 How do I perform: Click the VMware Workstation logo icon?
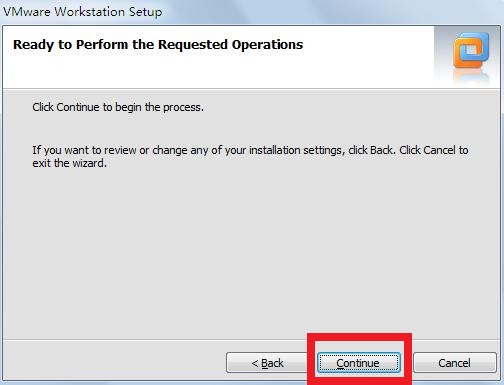tap(471, 50)
